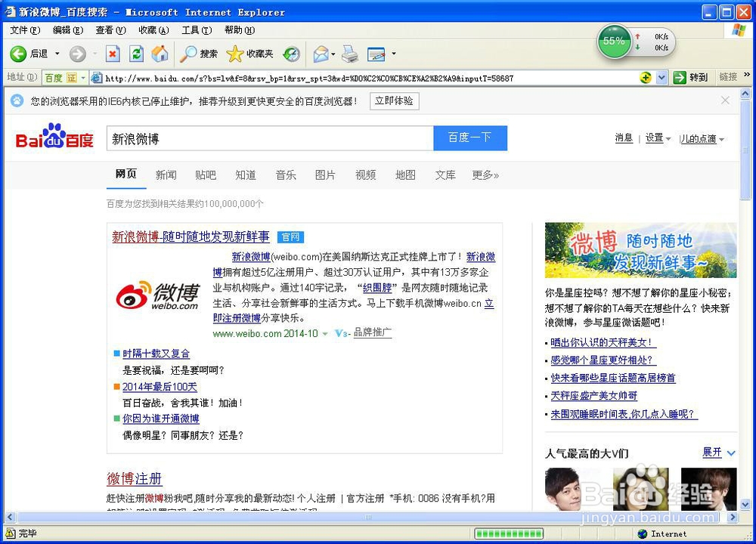Click the green 55% speed ball widget
This screenshot has width=756, height=544.
tap(614, 42)
